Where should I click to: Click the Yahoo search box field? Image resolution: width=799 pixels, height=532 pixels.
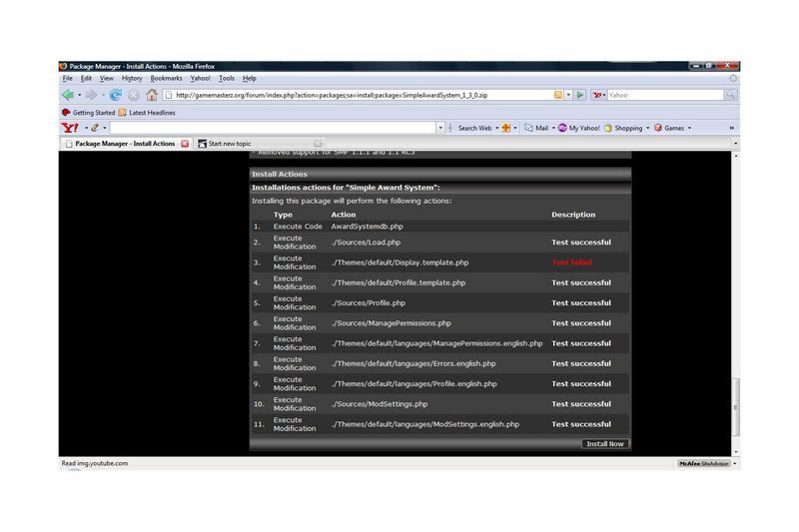[665, 95]
